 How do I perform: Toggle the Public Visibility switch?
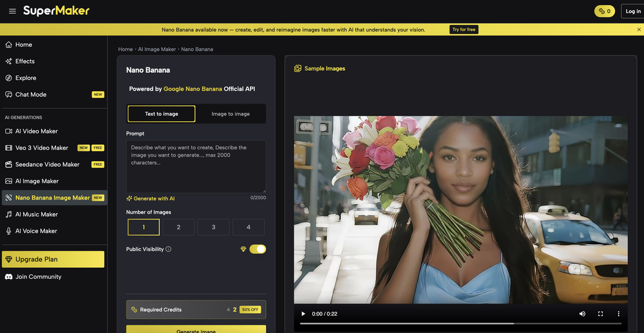tap(258, 249)
